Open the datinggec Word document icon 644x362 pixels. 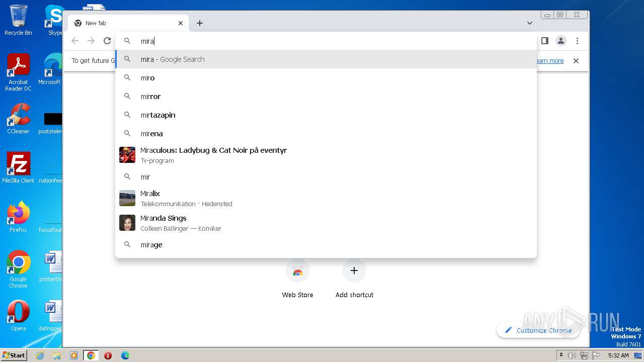[x=50, y=316]
